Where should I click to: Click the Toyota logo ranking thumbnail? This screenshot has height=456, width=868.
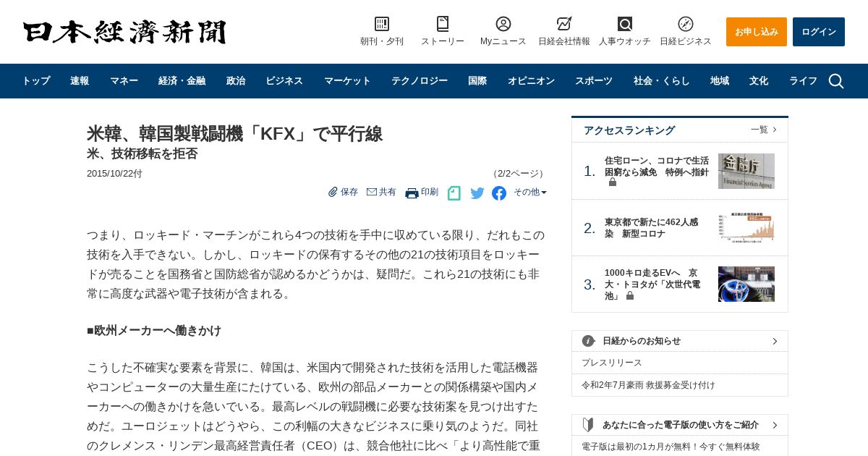pyautogui.click(x=746, y=284)
